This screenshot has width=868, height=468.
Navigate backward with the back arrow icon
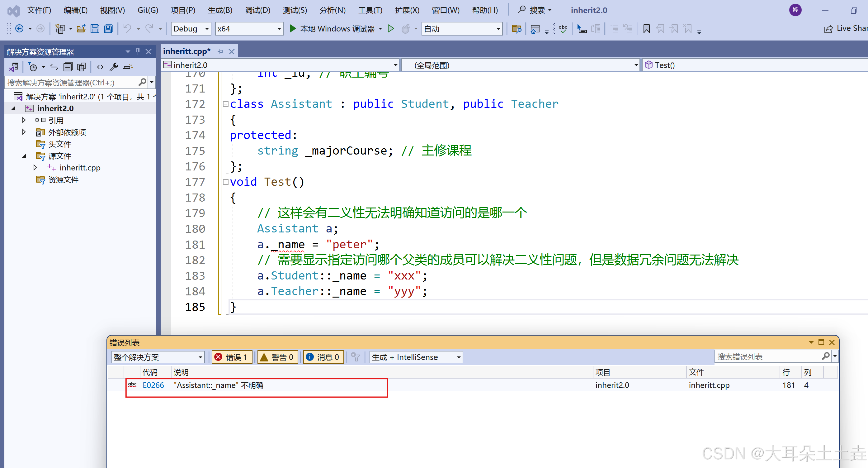(20, 29)
